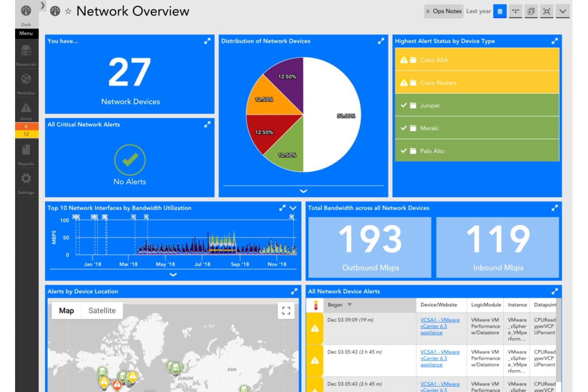Expand the All Critical Network Alerts widget
588x392 pixels.
(207, 124)
